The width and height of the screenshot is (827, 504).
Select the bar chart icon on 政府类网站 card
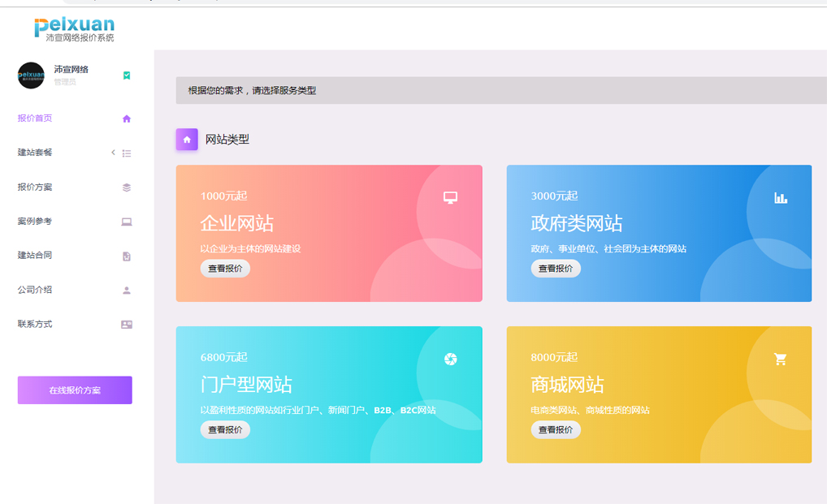781,196
